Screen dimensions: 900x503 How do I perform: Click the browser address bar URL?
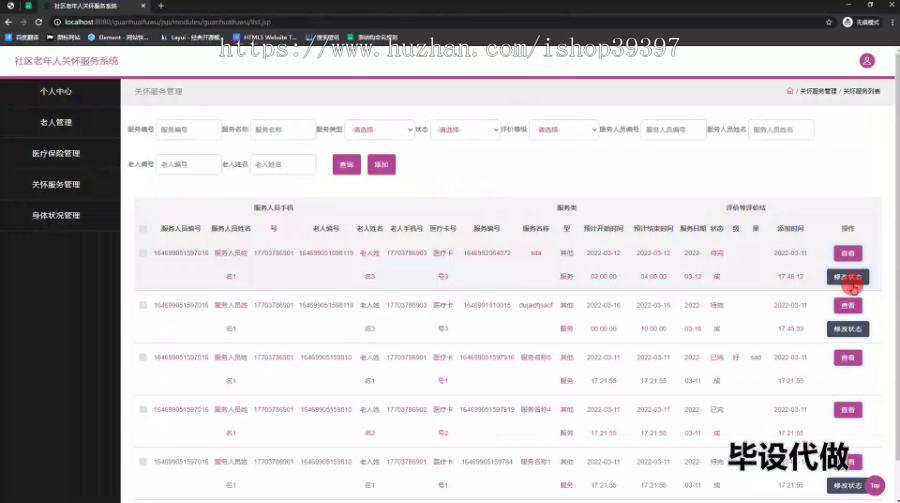168,22
